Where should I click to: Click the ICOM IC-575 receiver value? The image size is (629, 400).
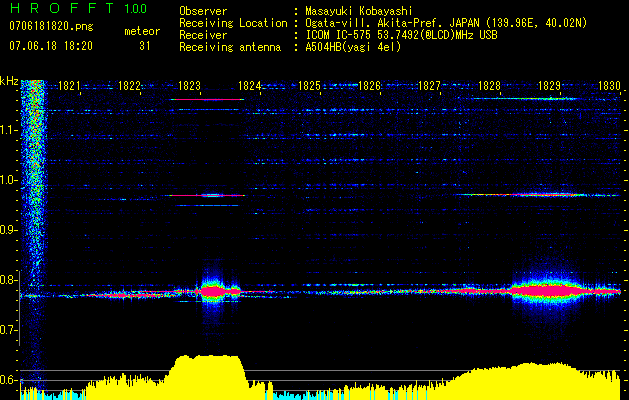pyautogui.click(x=401, y=35)
